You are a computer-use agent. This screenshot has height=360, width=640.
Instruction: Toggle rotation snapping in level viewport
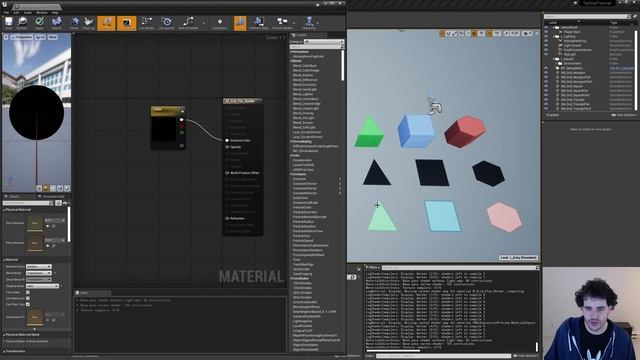pyautogui.click(x=490, y=33)
